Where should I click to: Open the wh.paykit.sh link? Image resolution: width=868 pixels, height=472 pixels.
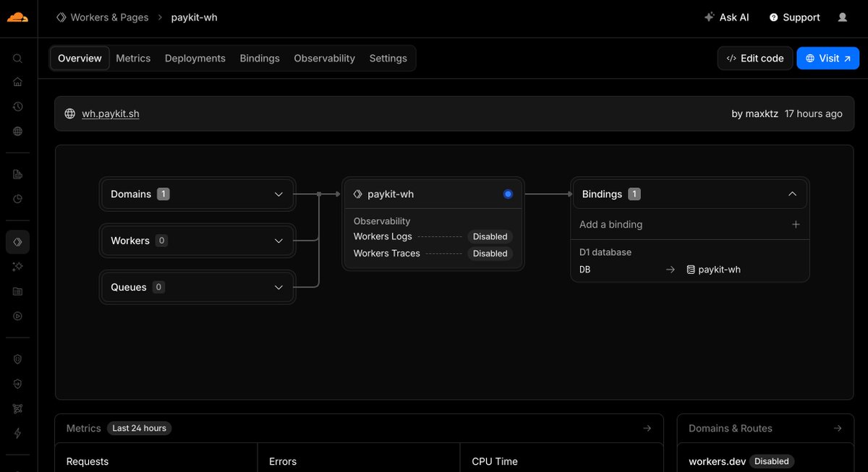[x=111, y=113]
